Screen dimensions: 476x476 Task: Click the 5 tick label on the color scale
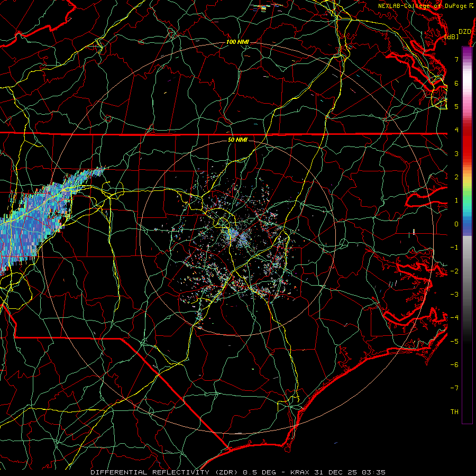pyautogui.click(x=456, y=106)
